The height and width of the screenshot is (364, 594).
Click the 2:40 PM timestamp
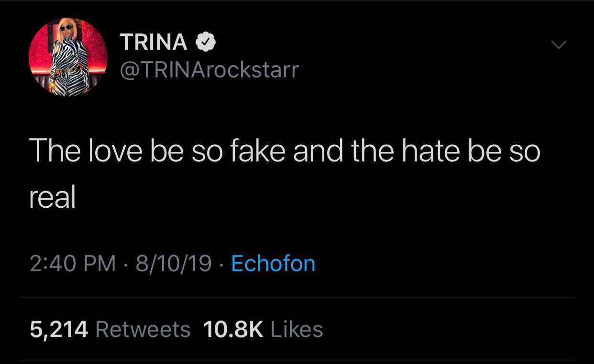[73, 263]
